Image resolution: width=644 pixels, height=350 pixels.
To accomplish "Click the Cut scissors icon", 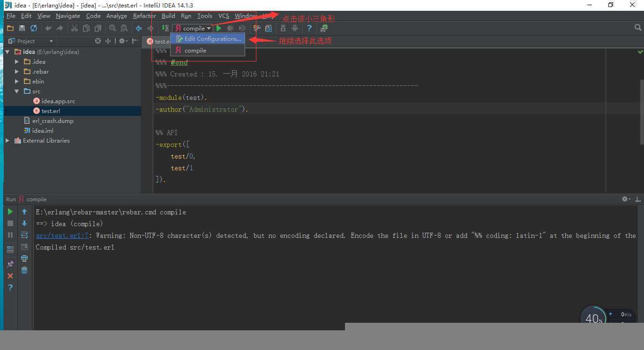I will point(74,28).
